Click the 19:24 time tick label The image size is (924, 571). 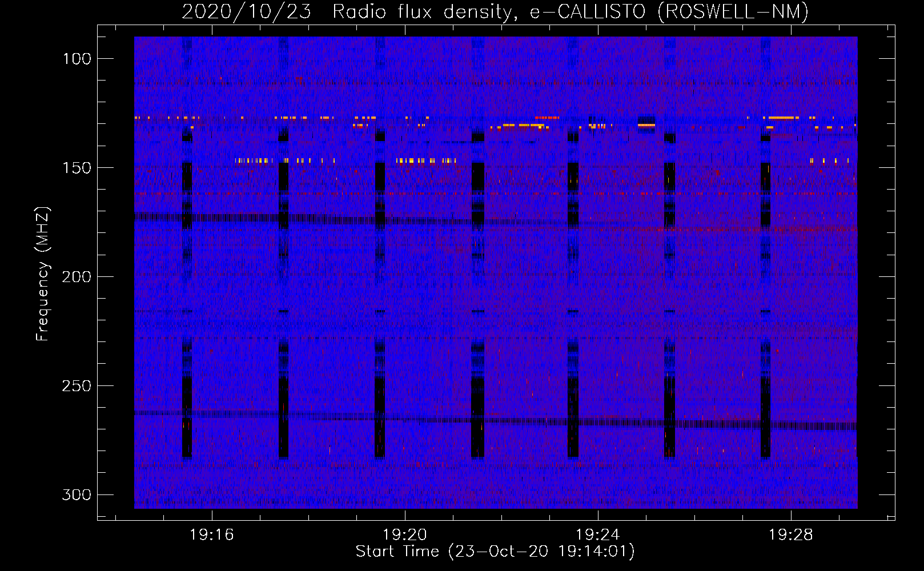[x=598, y=535]
